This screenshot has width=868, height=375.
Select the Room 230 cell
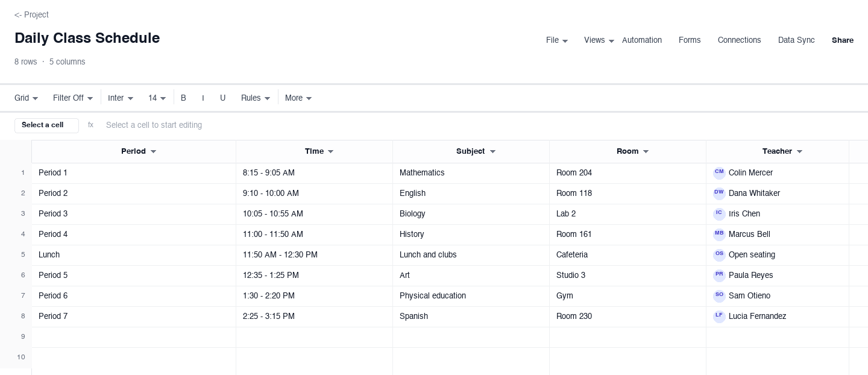(627, 317)
